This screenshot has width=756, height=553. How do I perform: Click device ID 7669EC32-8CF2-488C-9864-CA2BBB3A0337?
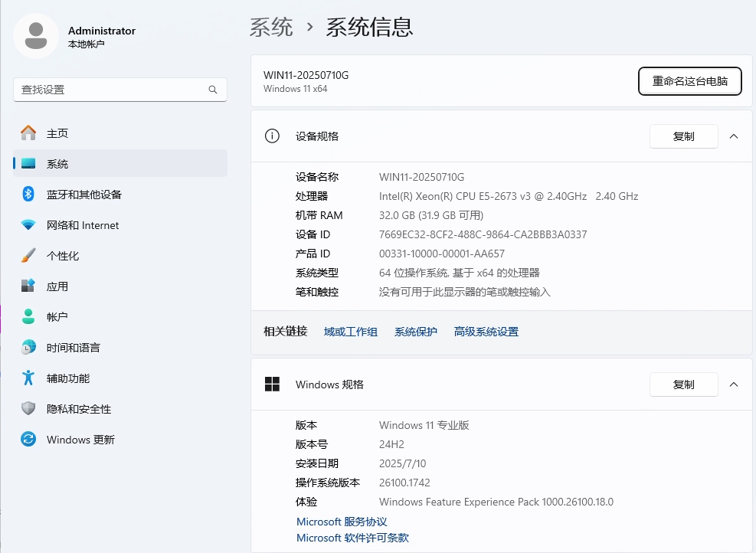[x=483, y=234]
